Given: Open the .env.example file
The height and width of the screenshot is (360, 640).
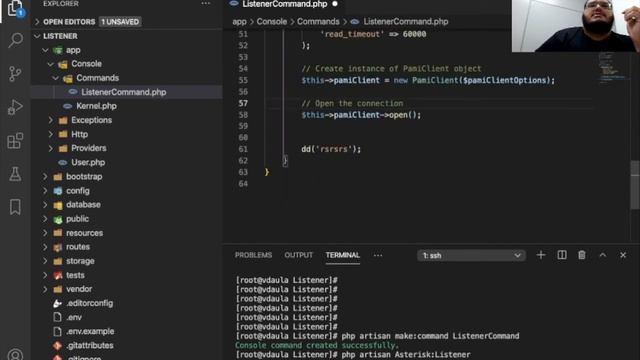Looking at the screenshot, I should click(x=90, y=331).
